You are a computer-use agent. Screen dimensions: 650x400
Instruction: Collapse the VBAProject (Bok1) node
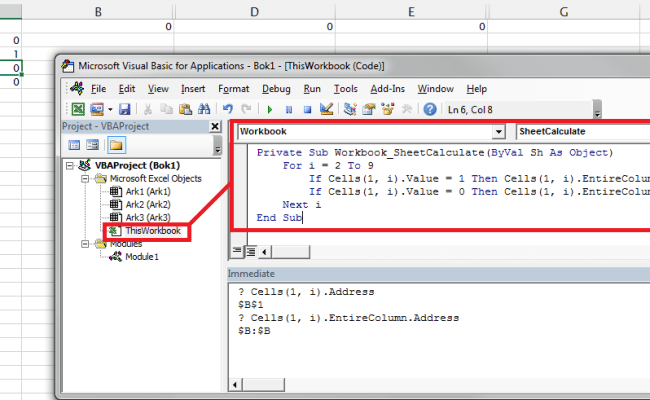[x=70, y=166]
